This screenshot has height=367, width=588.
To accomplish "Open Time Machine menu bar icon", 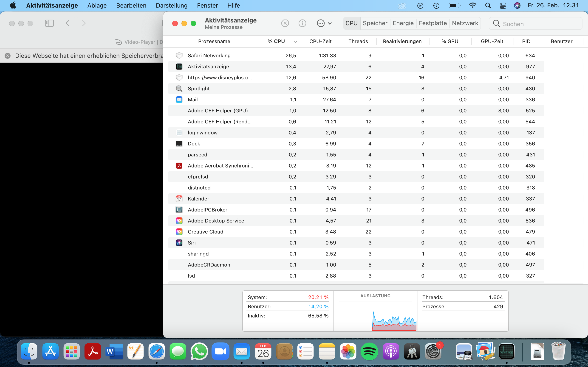I will pos(436,5).
